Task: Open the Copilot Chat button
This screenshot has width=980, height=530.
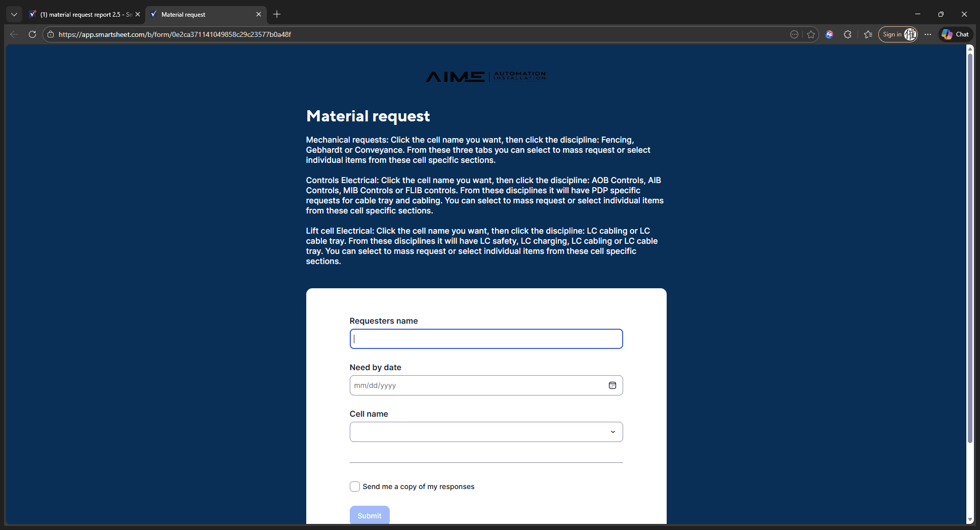Action: (955, 34)
